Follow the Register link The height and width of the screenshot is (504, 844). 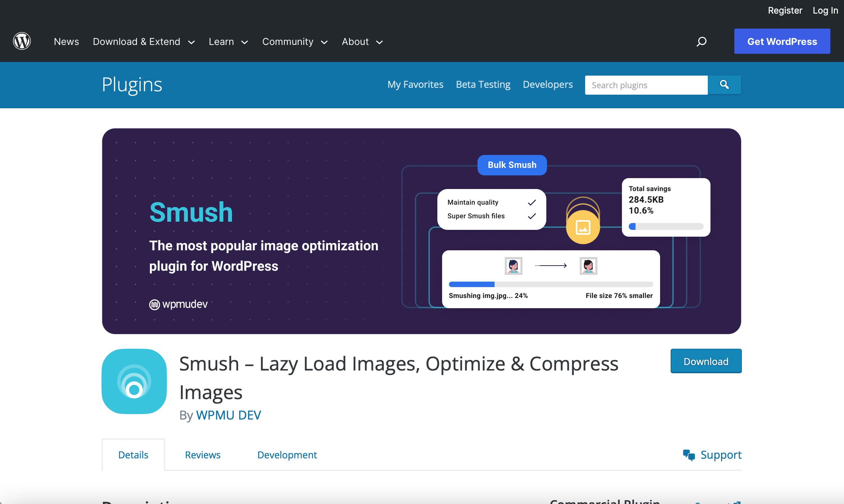coord(785,11)
